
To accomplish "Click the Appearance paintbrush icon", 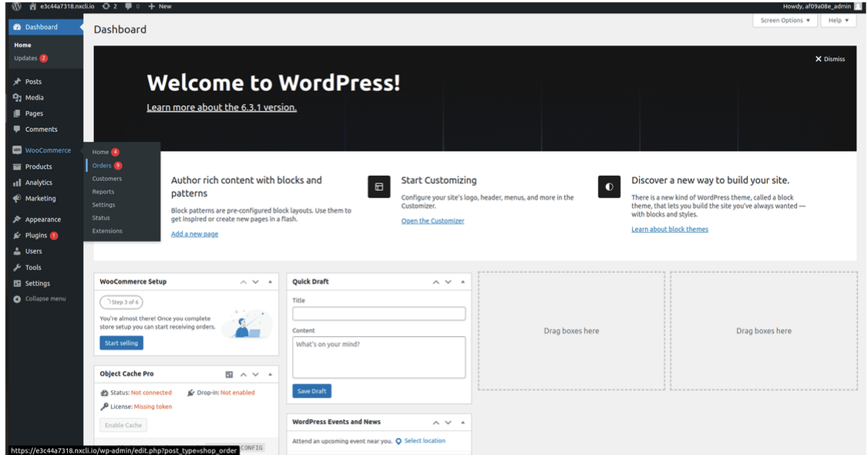I will pos(17,219).
